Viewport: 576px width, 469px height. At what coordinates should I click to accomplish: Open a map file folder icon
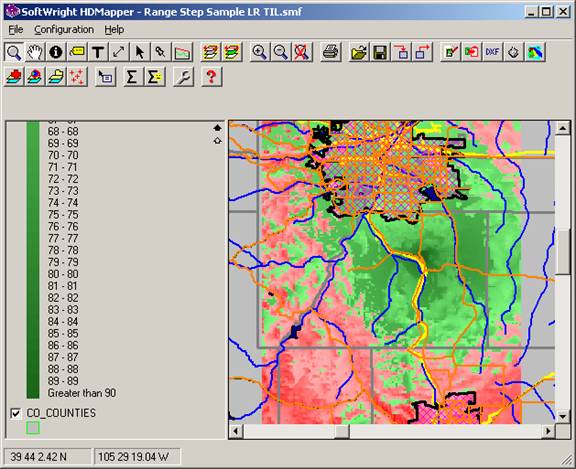[x=359, y=52]
